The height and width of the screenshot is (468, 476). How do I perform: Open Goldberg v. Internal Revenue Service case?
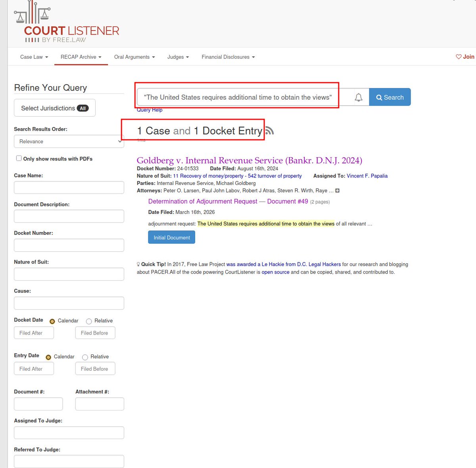(250, 160)
